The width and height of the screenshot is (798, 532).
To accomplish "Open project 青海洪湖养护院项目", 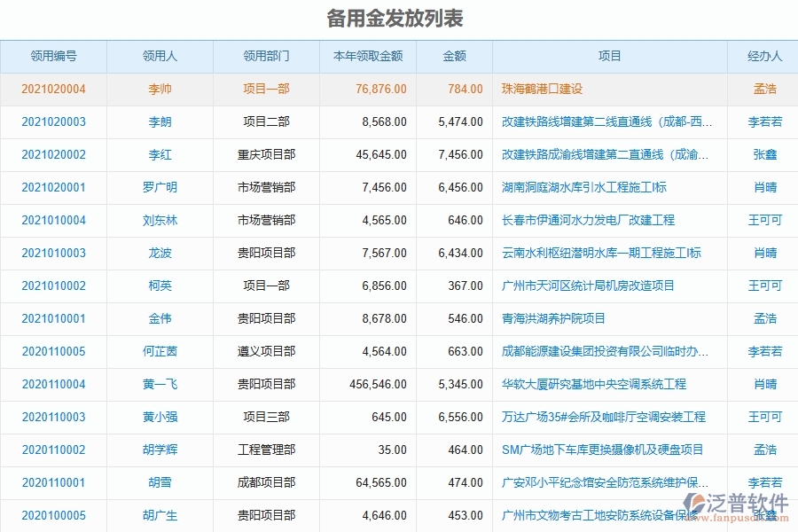I will tap(554, 318).
